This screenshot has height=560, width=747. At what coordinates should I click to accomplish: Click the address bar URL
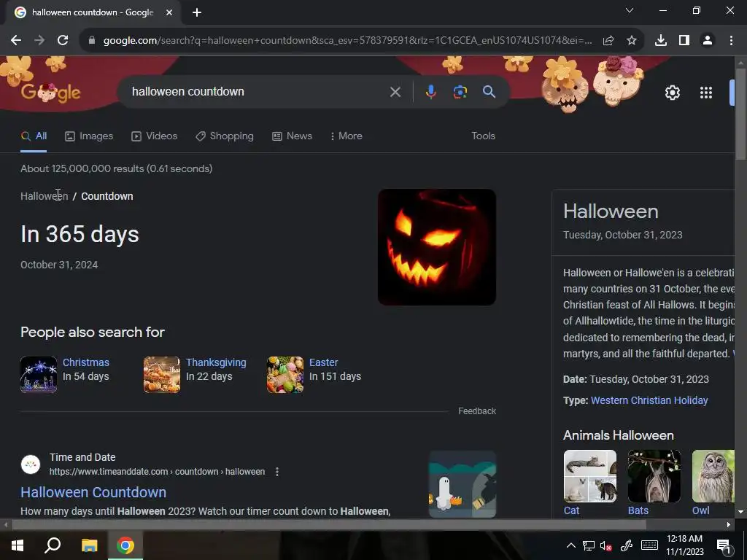[x=348, y=41]
